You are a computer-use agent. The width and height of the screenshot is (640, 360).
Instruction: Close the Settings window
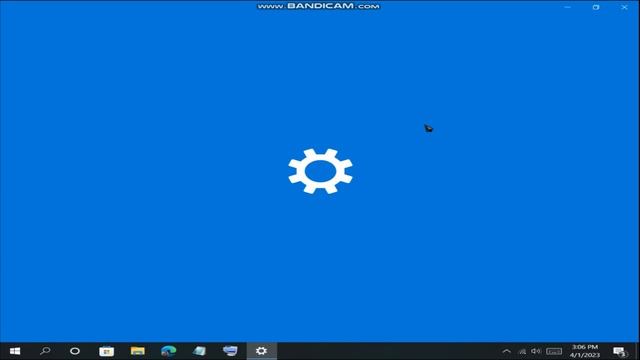click(x=624, y=7)
